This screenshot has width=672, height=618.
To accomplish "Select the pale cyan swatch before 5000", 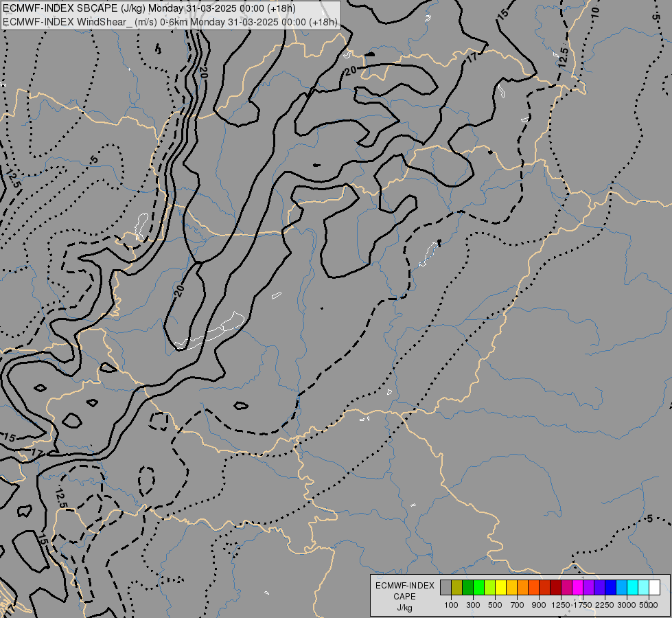I will click(644, 587).
